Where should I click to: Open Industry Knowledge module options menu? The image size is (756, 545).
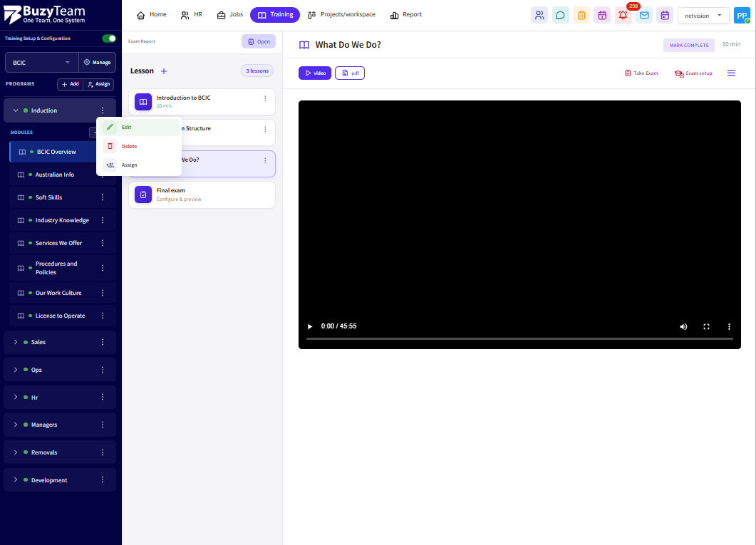tap(102, 220)
